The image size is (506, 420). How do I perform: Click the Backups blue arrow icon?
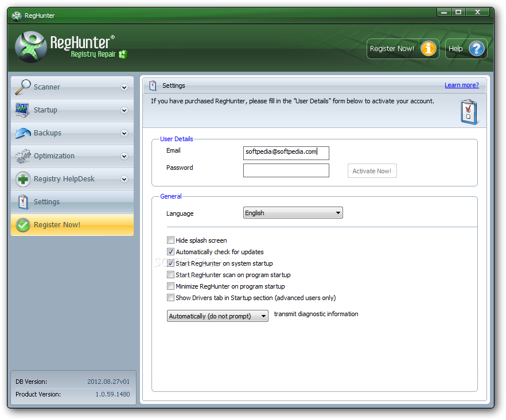coord(23,133)
